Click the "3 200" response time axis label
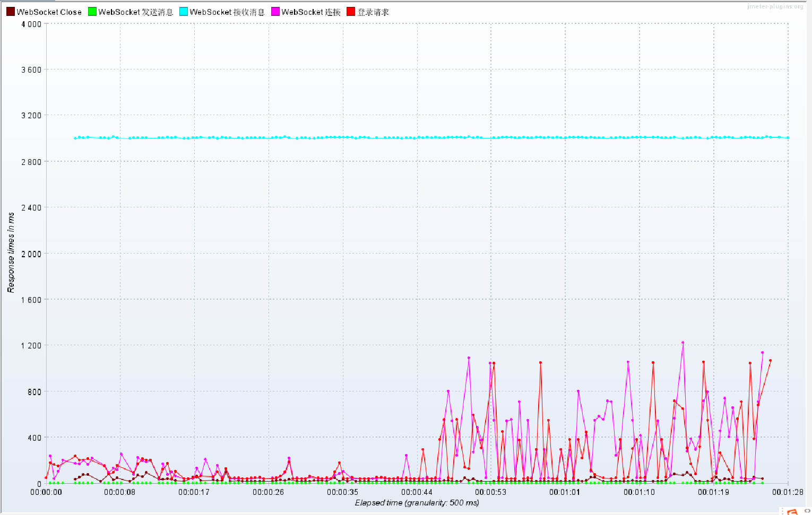Viewport: 812px width, 515px height. pos(31,115)
